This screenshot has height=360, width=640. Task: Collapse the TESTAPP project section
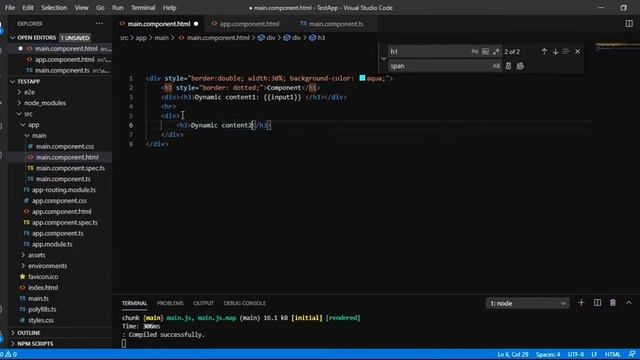pyautogui.click(x=13, y=81)
